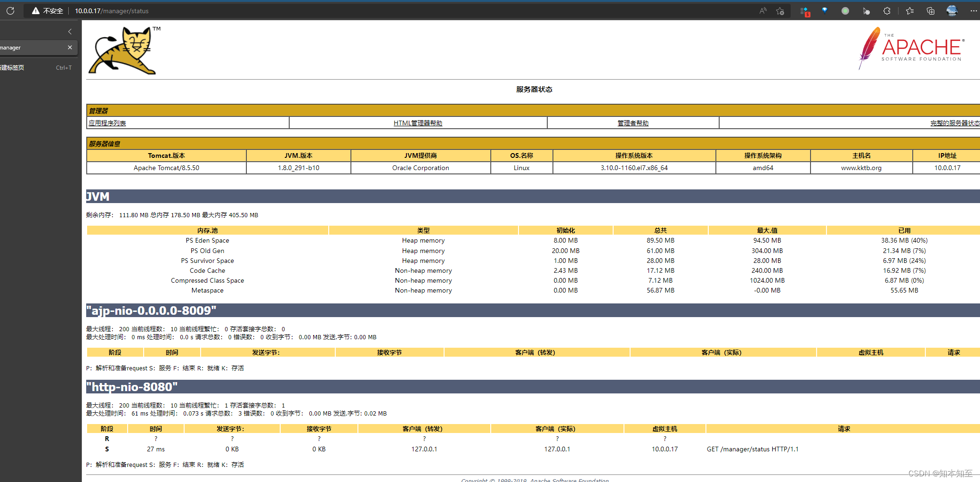Viewport: 980px width, 482px height.
Task: Click the 3.10.0-1160.el7.x86_64 OS version cell
Action: tap(634, 168)
